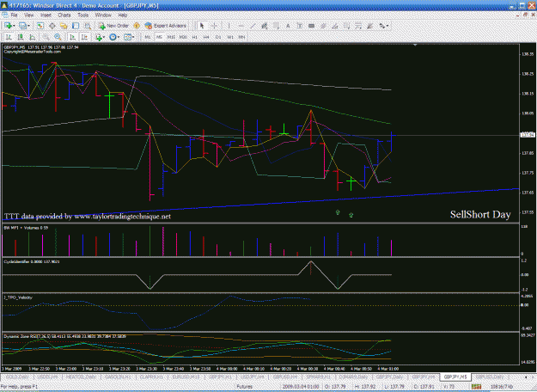Zoom in on the chart

[x=46, y=37]
